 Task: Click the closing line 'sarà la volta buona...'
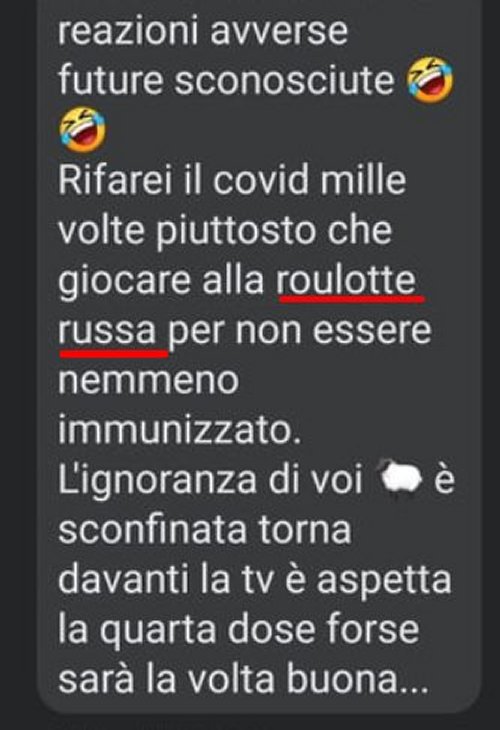243,679
